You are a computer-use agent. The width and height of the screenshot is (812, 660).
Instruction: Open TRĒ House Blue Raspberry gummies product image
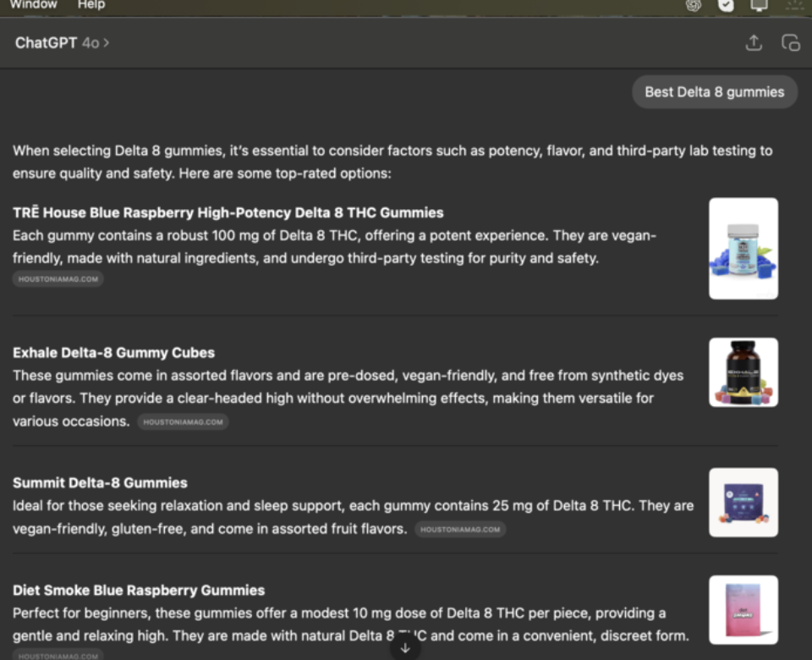coord(743,249)
